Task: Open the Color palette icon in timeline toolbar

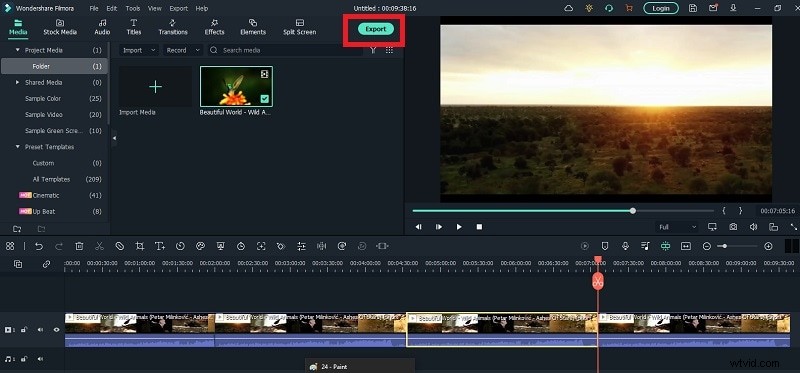Action: click(x=200, y=246)
